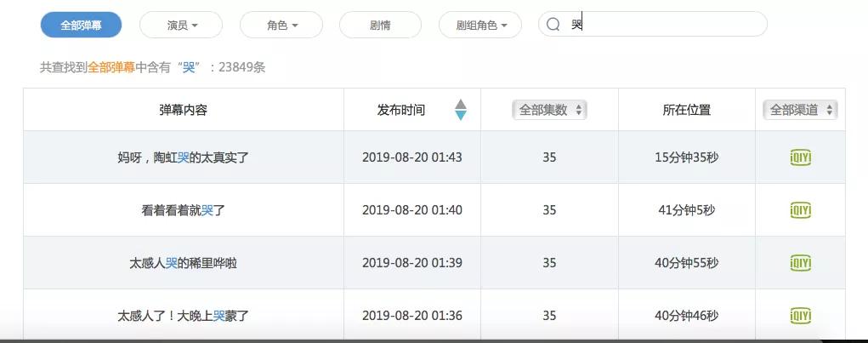Image resolution: width=868 pixels, height=343 pixels.
Task: Click the orange 全部弹幕 link in results summary
Action: [111, 67]
